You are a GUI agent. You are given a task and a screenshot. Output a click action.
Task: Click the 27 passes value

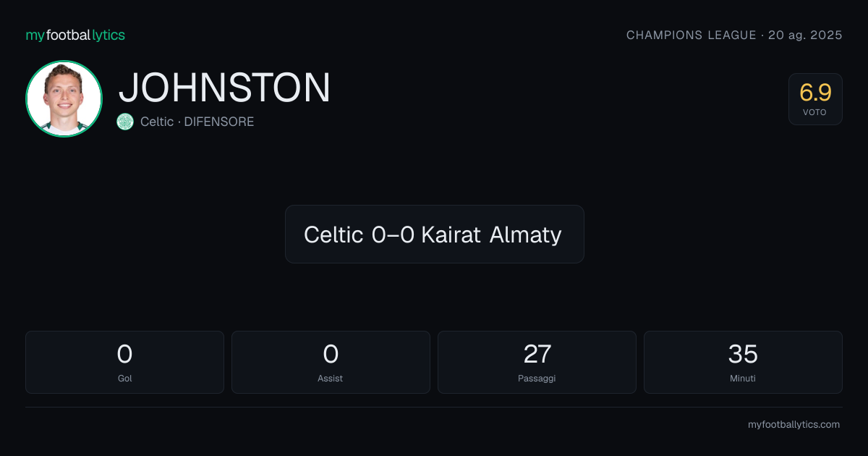tap(537, 354)
